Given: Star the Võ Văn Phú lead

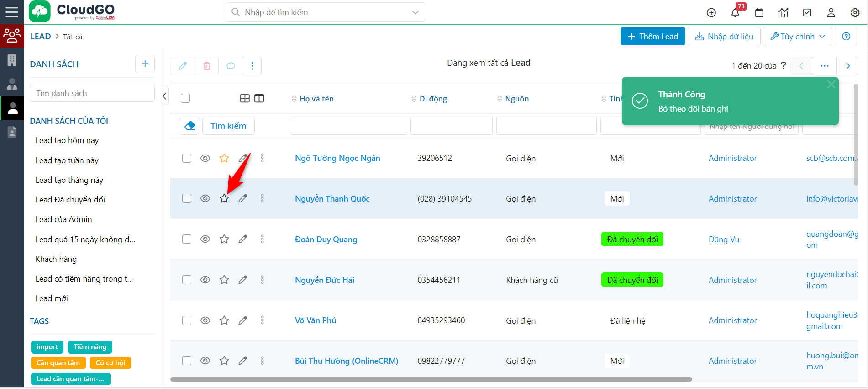Looking at the screenshot, I should [x=224, y=320].
